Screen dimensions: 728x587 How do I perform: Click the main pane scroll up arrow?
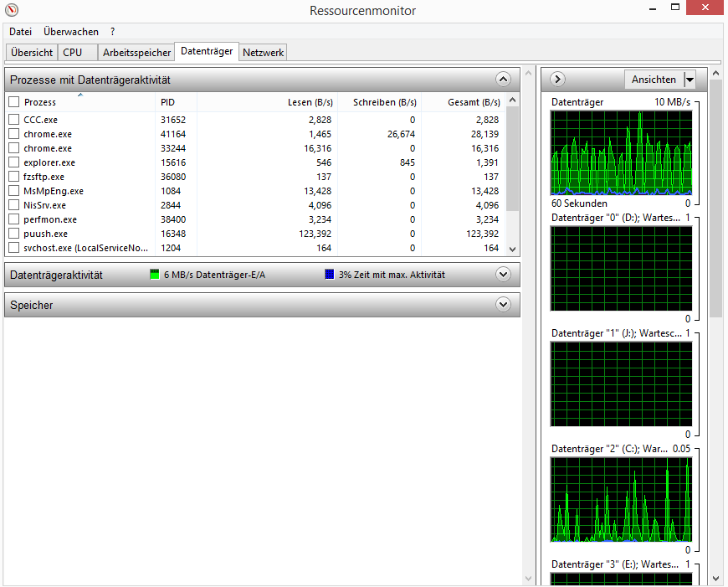(x=528, y=73)
